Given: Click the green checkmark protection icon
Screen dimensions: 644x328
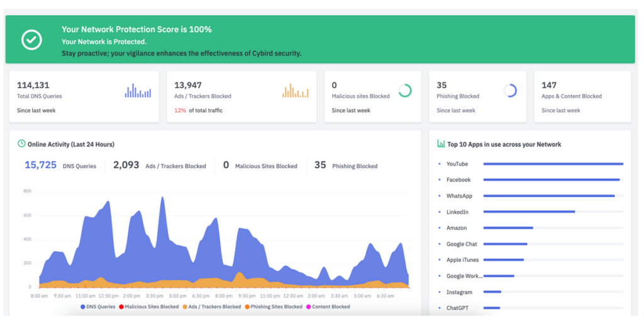Looking at the screenshot, I should click(31, 40).
